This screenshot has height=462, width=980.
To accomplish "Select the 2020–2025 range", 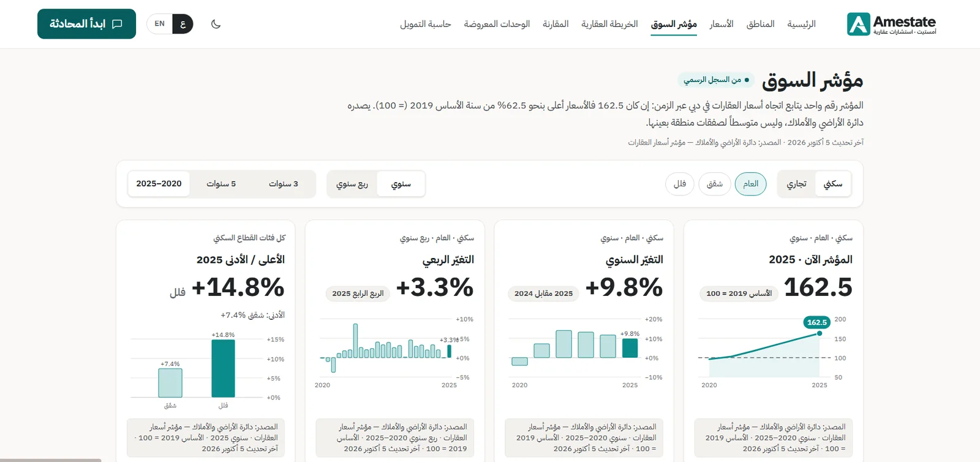I will point(159,184).
